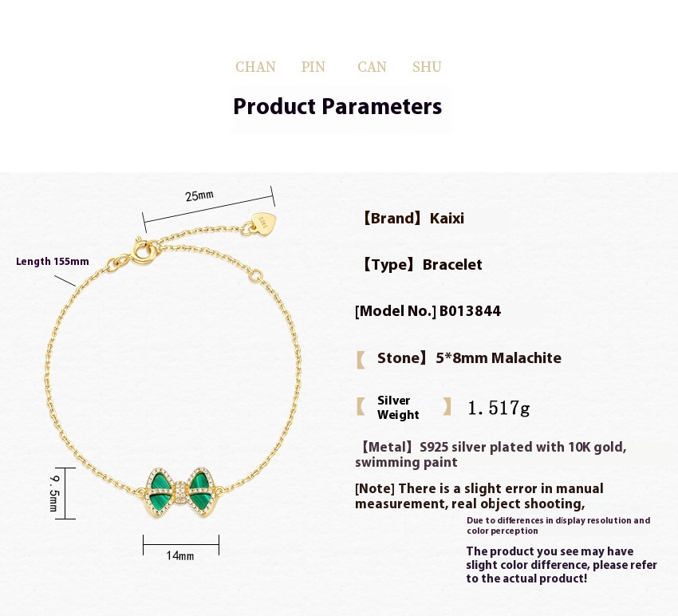The width and height of the screenshot is (678, 616).
Task: Click the Metal S925 silver description
Action: click(491, 454)
